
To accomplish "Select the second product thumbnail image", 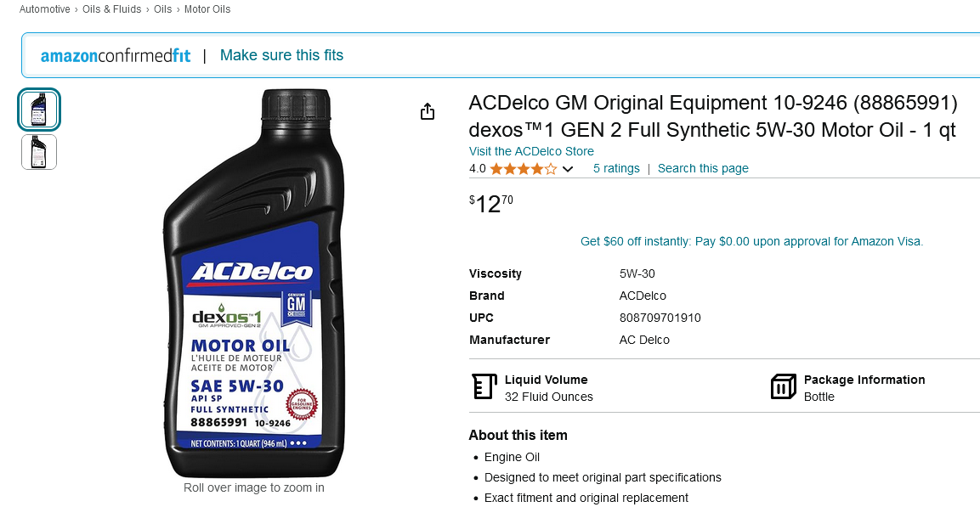I will click(39, 152).
